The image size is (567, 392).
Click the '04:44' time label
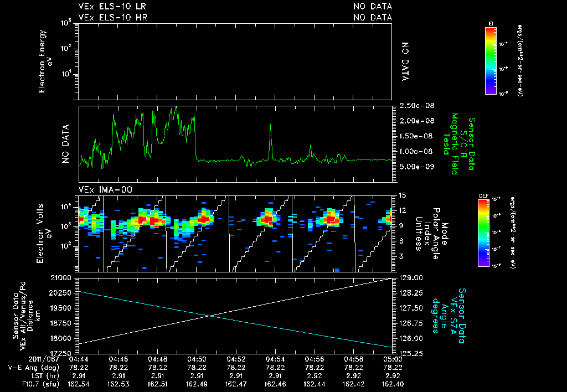[x=79, y=359]
